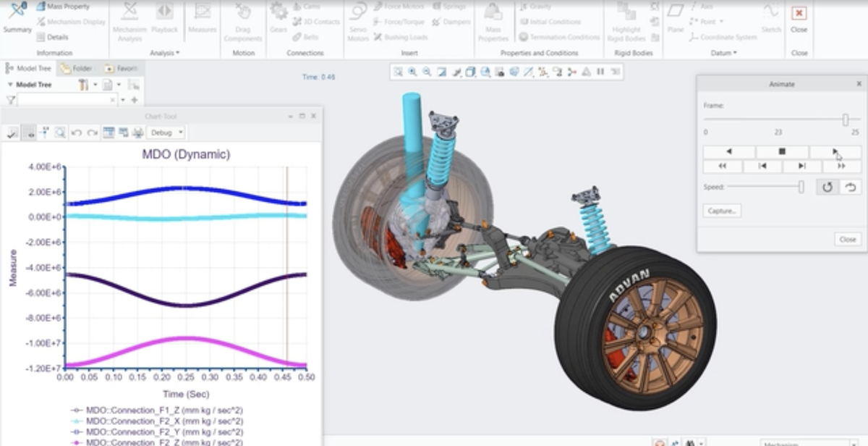
Task: Click the model tree settings hammer icon
Action: 84,85
